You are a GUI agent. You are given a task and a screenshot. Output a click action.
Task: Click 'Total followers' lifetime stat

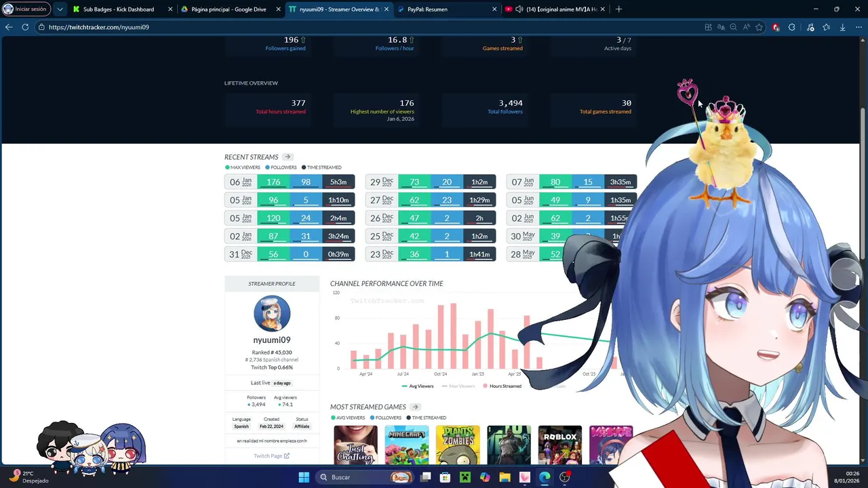pyautogui.click(x=505, y=112)
